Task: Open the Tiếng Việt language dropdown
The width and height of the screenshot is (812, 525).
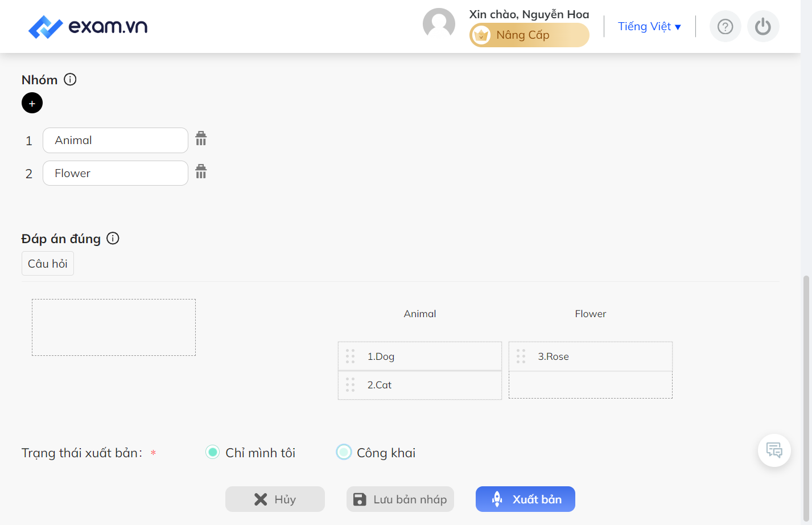Action: click(x=649, y=26)
